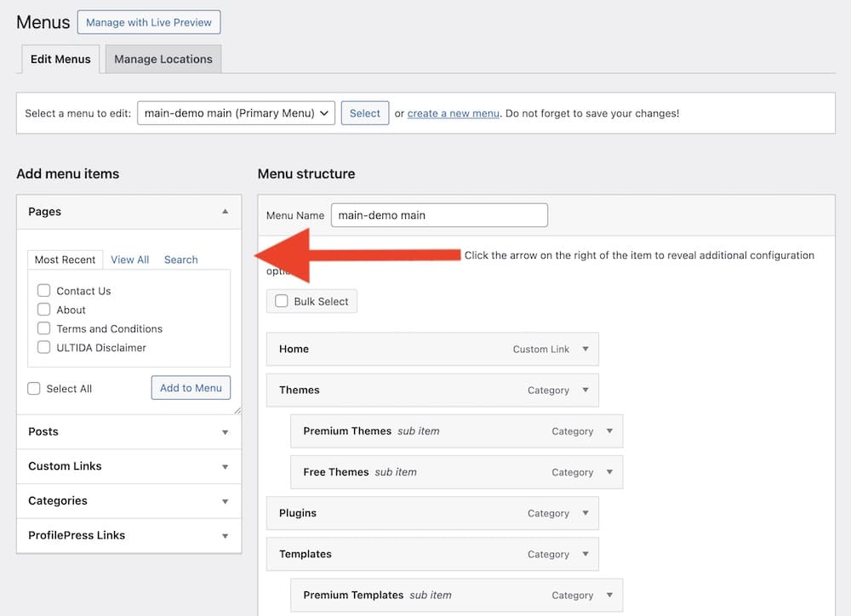Click the Pages panel resize handle
Screen dimensions: 851x616
237,411
